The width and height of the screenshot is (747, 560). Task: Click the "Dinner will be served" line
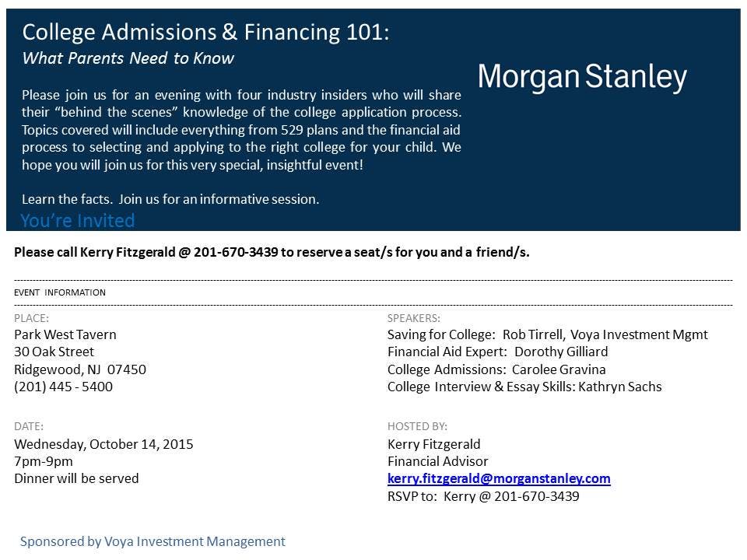point(76,478)
